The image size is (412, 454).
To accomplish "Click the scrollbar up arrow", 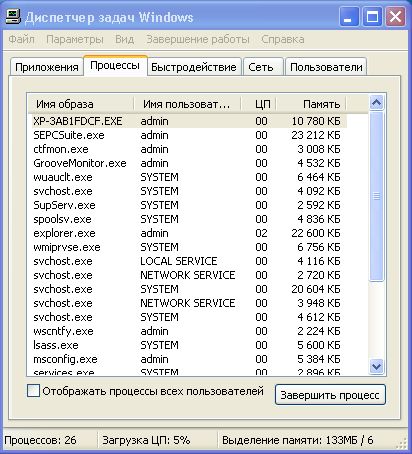I will click(x=376, y=103).
